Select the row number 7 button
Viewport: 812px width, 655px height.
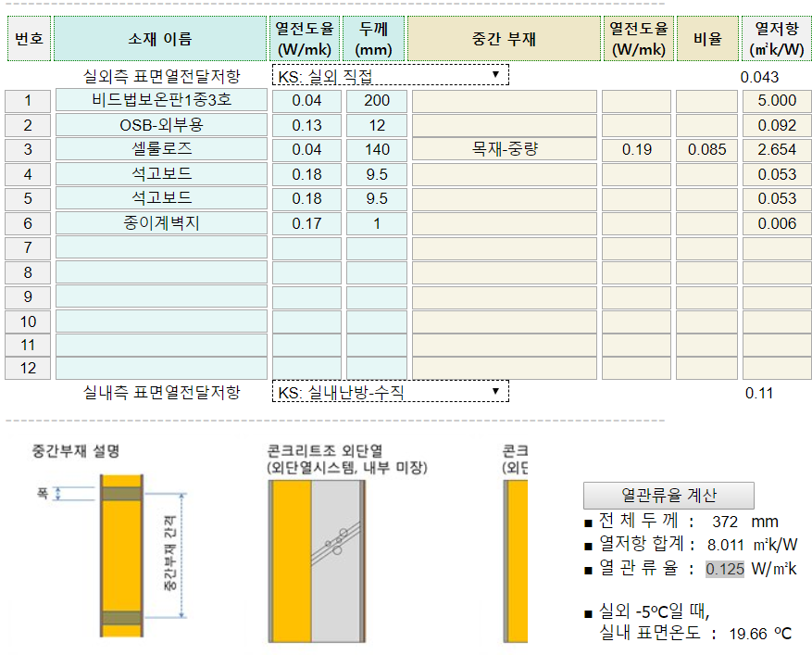tap(28, 248)
